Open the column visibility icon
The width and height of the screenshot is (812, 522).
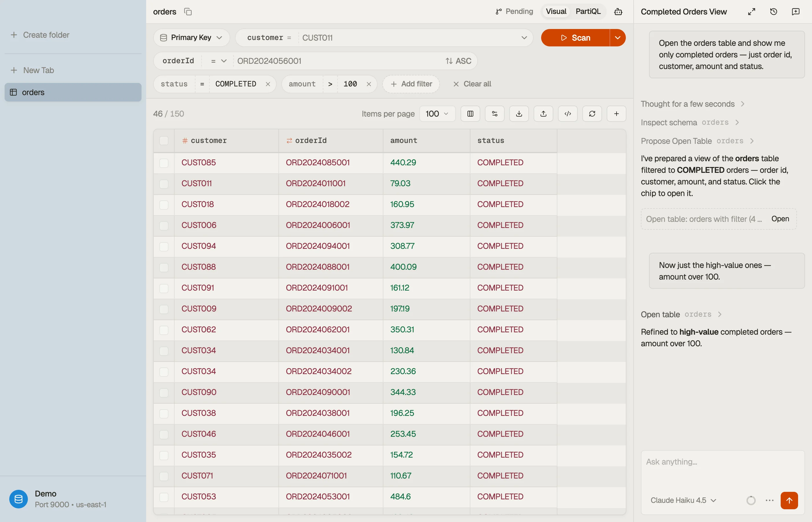click(x=470, y=114)
